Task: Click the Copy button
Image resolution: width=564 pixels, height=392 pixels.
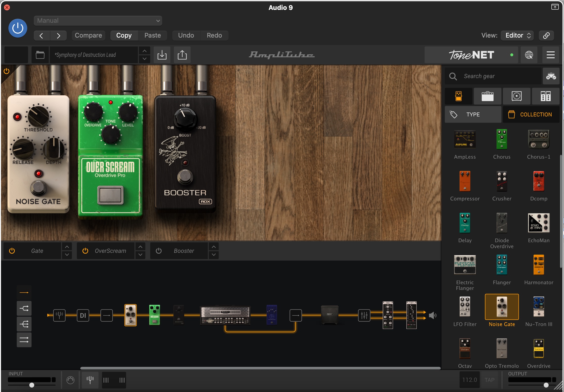Action: click(124, 35)
